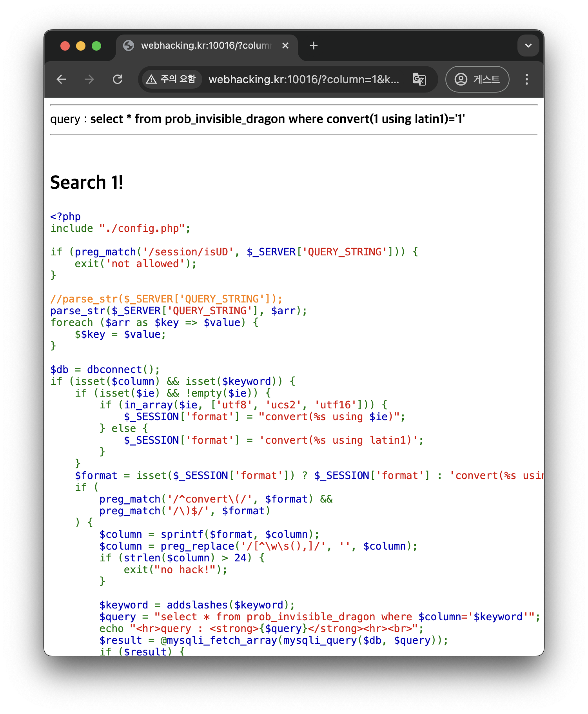Viewport: 588px width, 714px height.
Task: Open the 게스트 guest profile button
Action: [x=477, y=79]
